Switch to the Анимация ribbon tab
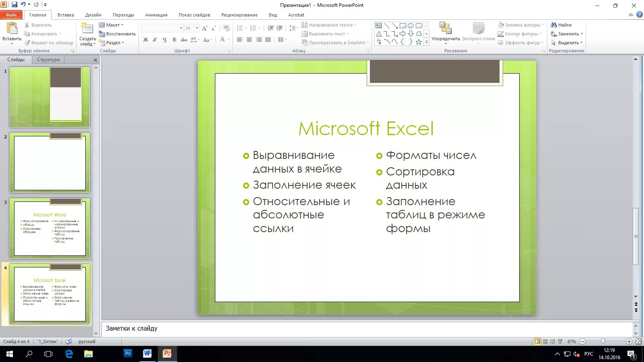Screen dimensions: 644x362 (156, 15)
